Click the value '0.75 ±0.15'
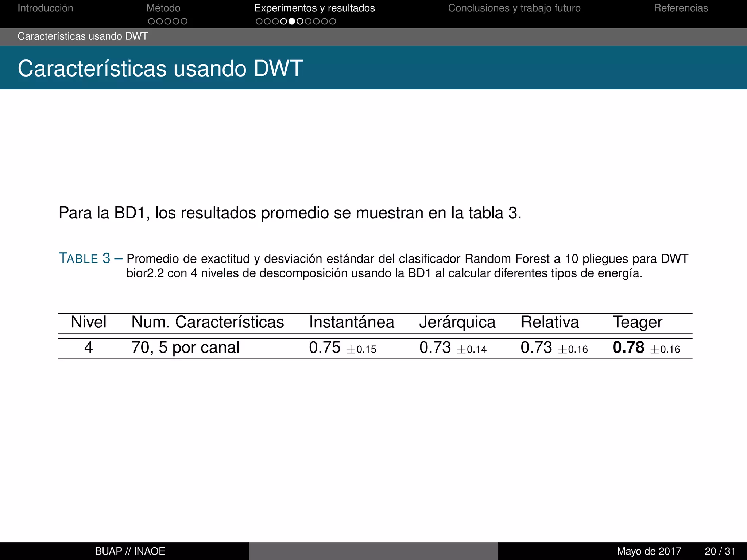The width and height of the screenshot is (747, 560). tap(342, 348)
